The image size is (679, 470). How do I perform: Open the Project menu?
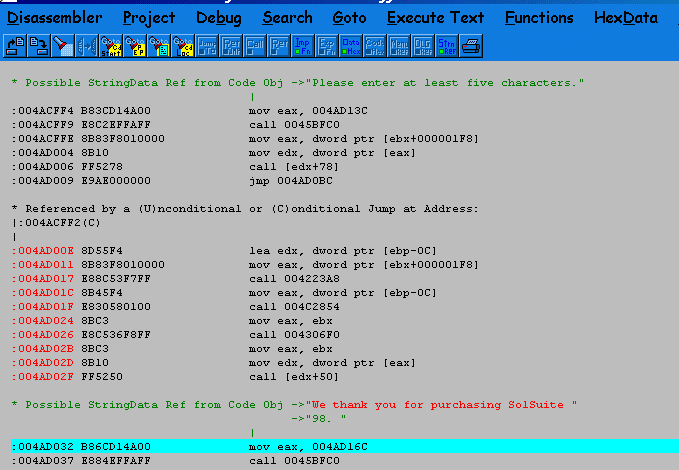[x=149, y=18]
